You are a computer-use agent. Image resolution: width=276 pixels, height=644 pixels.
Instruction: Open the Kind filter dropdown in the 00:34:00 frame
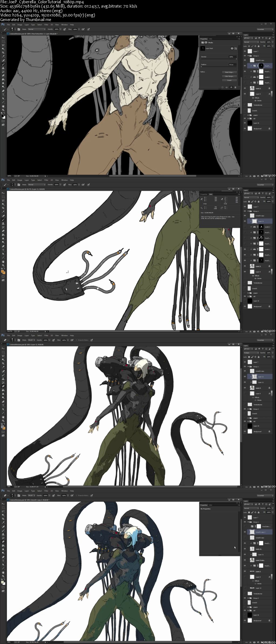pyautogui.click(x=249, y=193)
